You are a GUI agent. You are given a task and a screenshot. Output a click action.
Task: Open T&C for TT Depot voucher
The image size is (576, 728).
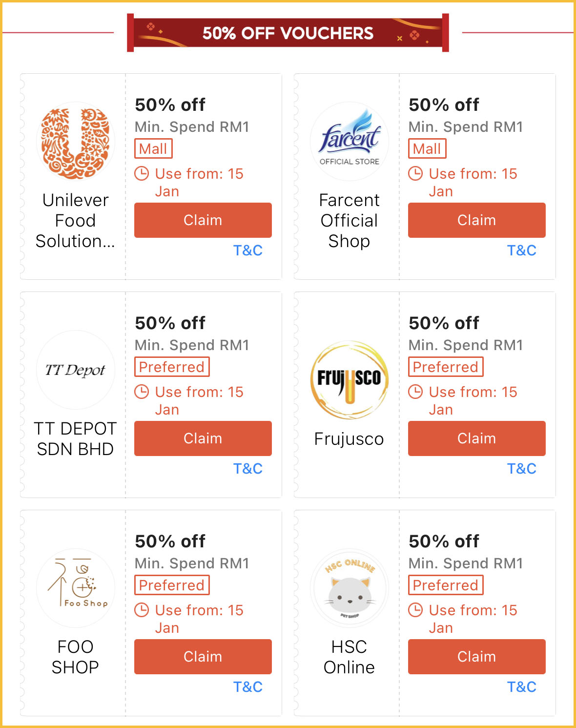coord(248,469)
